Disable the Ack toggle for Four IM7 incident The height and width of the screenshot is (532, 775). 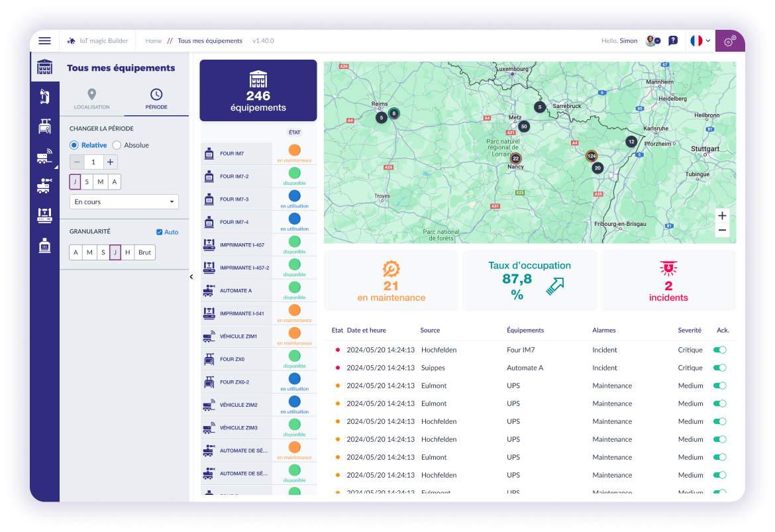[x=719, y=350]
